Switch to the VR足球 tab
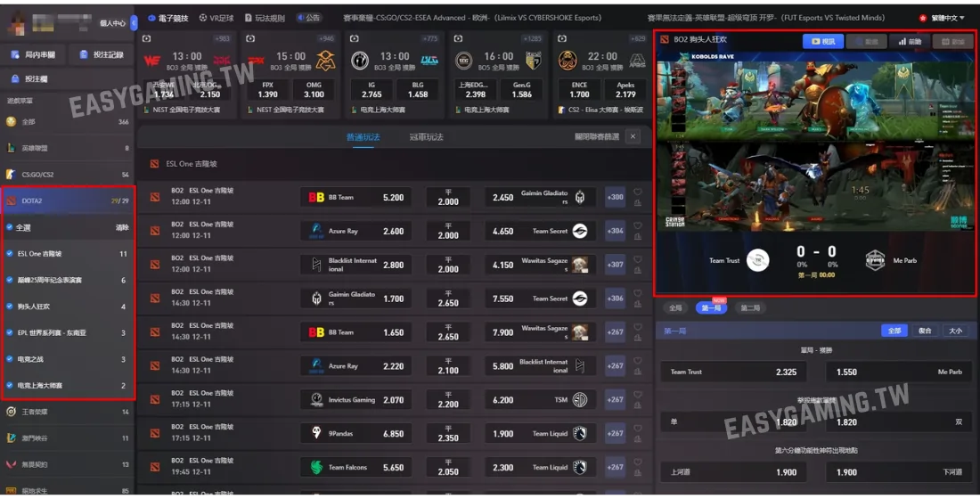Screen dimensions: 980x499 (x=216, y=18)
